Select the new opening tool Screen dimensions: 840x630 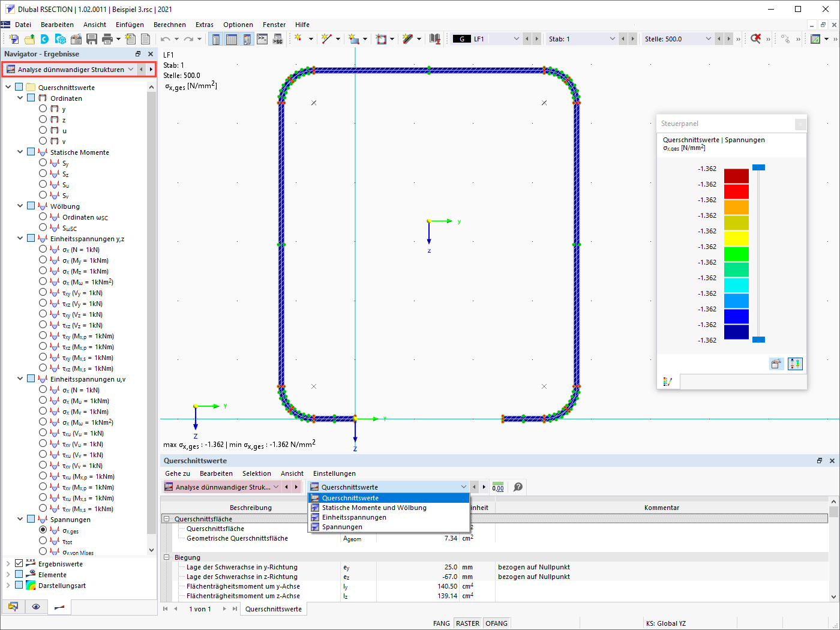click(x=381, y=39)
